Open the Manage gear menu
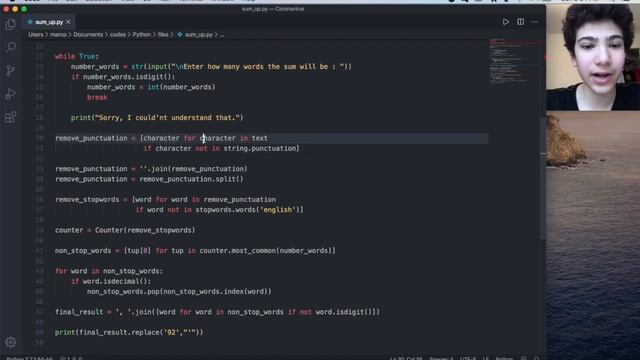 11,342
